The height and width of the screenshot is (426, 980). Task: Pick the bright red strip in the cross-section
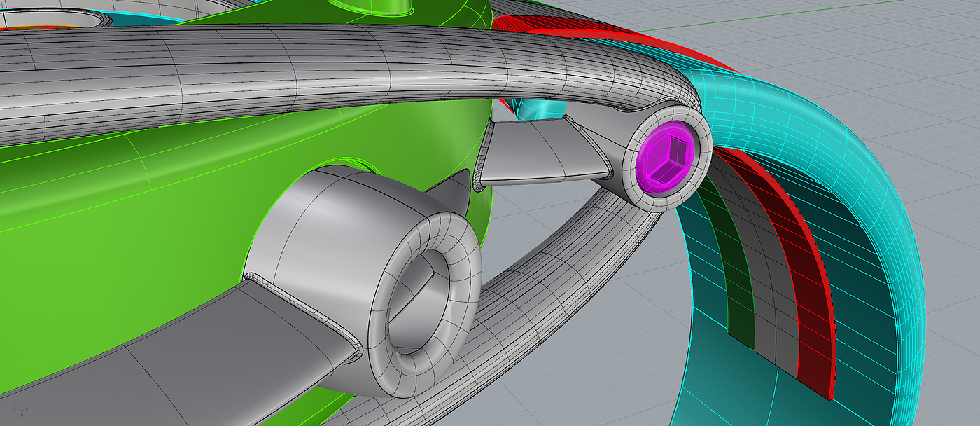(805, 280)
